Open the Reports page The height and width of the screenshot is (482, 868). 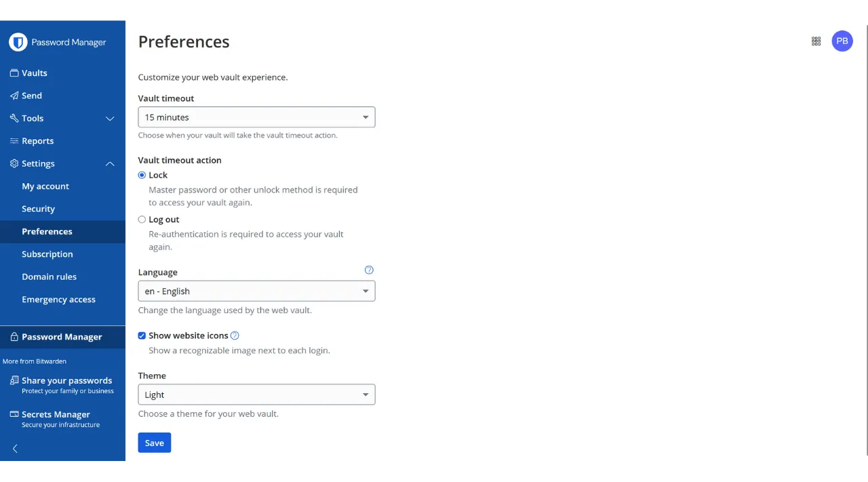[37, 141]
